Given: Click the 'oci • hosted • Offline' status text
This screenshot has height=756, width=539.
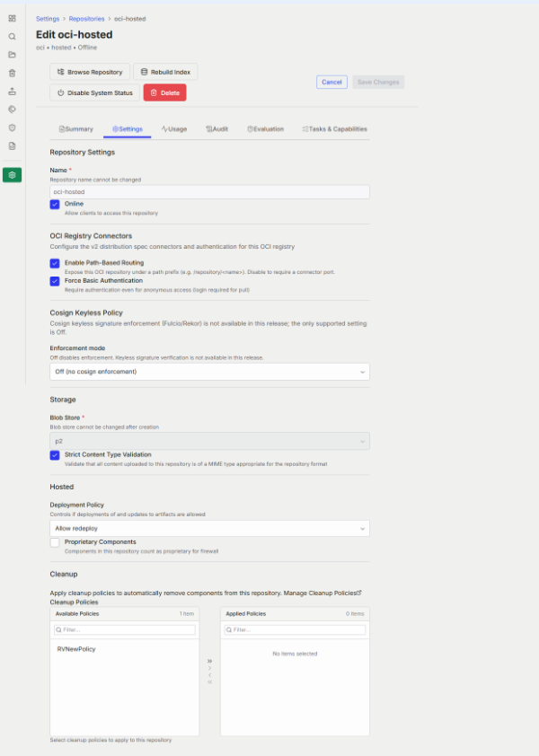Looking at the screenshot, I should (66, 48).
